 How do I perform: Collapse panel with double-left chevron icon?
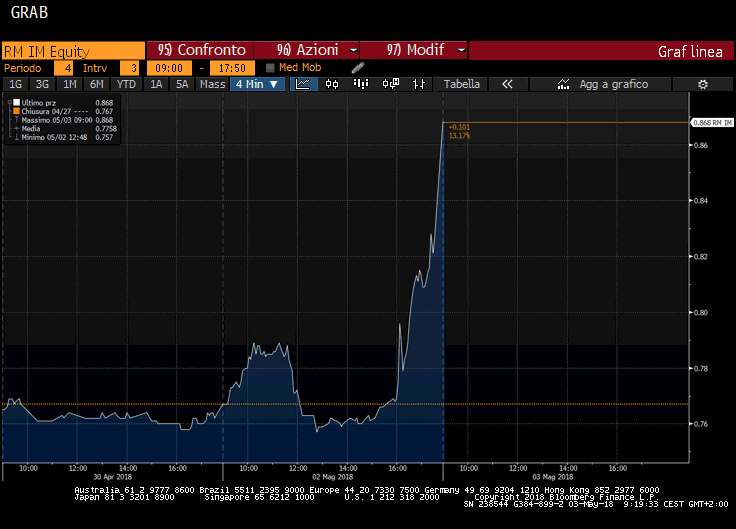point(508,84)
